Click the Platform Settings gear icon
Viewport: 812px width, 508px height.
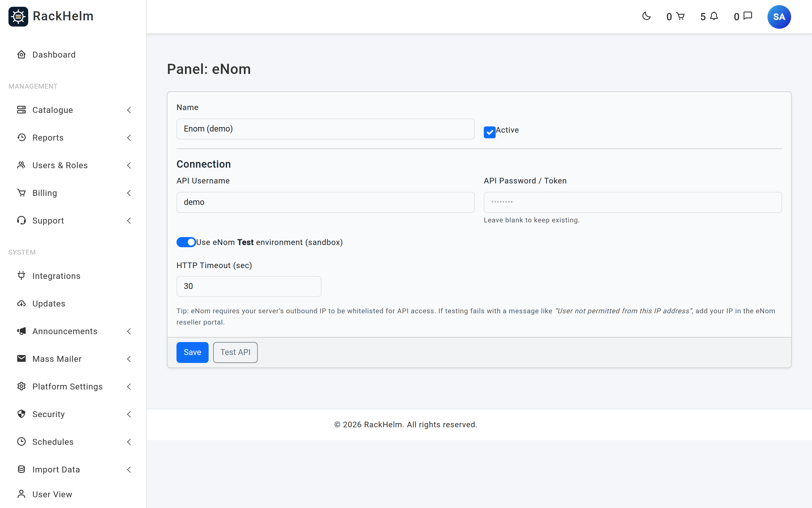pyautogui.click(x=21, y=386)
